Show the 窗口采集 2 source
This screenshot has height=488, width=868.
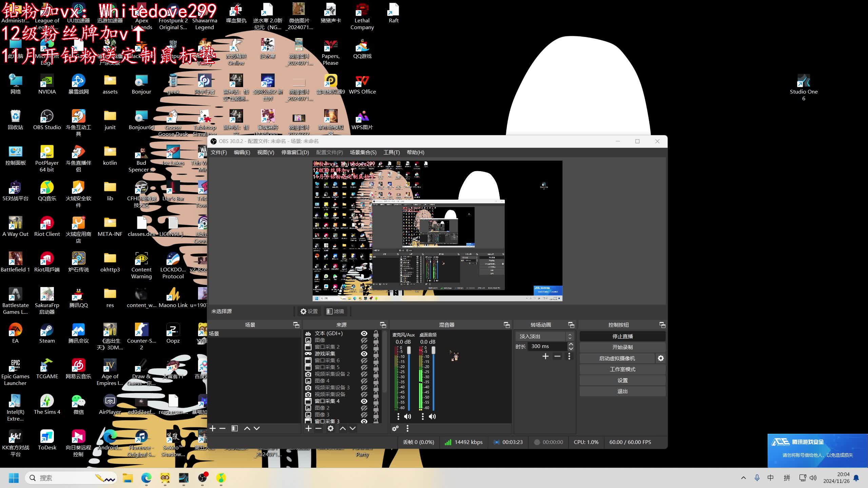364,347
